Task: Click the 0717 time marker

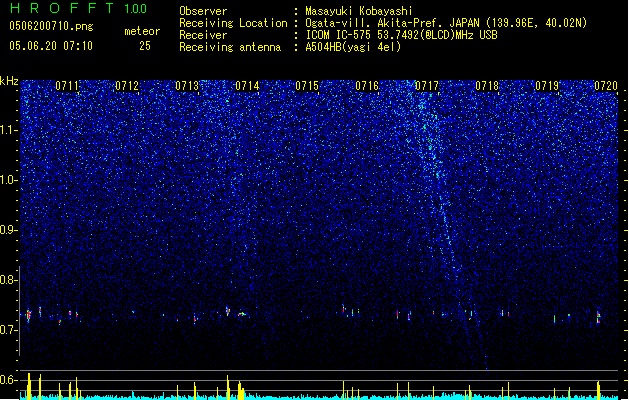Action: [427, 86]
